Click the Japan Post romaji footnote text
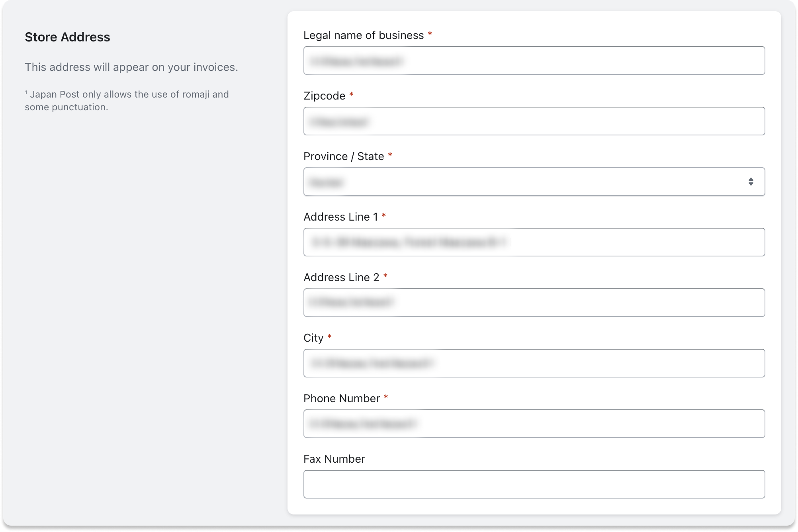The image size is (798, 532). pyautogui.click(x=127, y=100)
